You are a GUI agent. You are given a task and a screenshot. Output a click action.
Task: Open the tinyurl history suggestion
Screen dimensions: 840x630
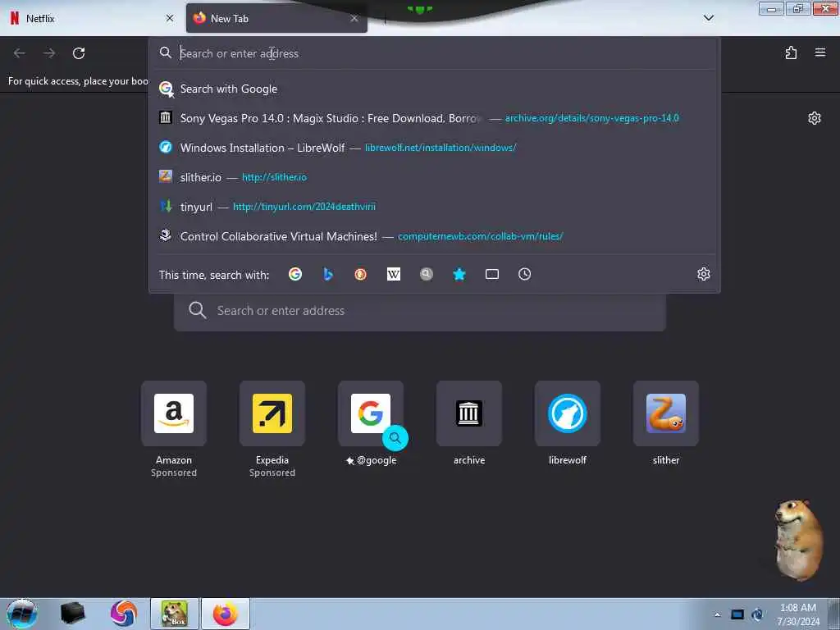click(434, 206)
